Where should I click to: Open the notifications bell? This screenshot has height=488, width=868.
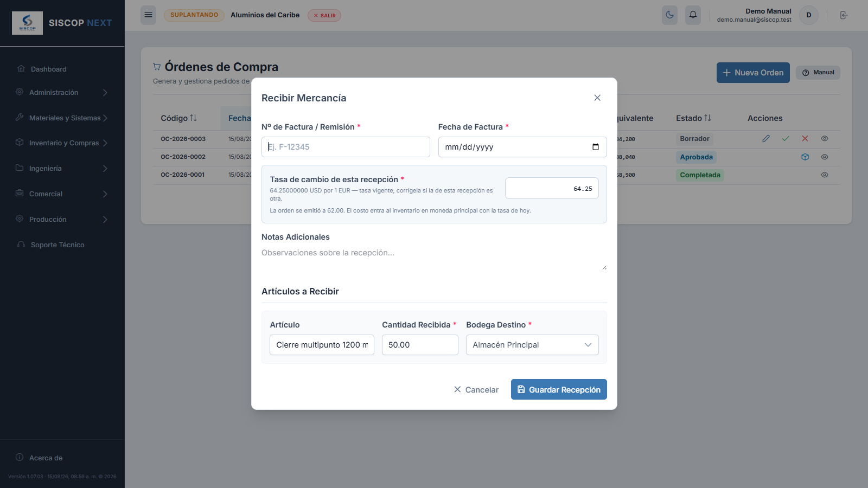point(693,15)
